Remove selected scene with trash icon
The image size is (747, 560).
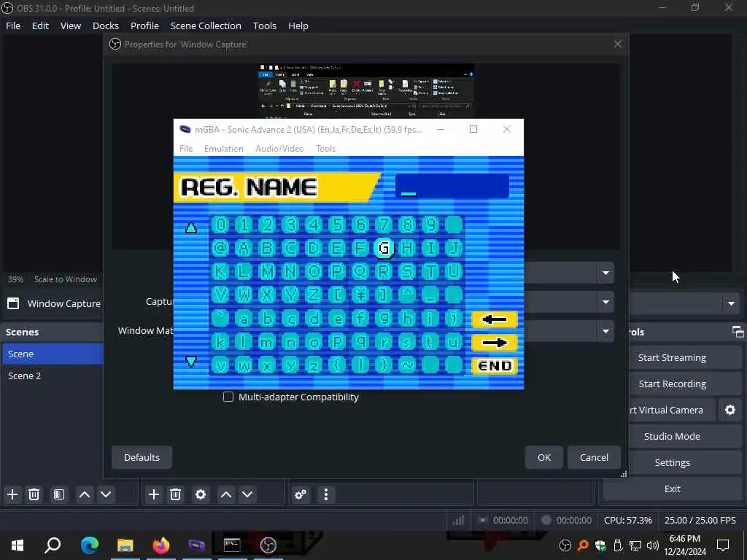pos(34,494)
